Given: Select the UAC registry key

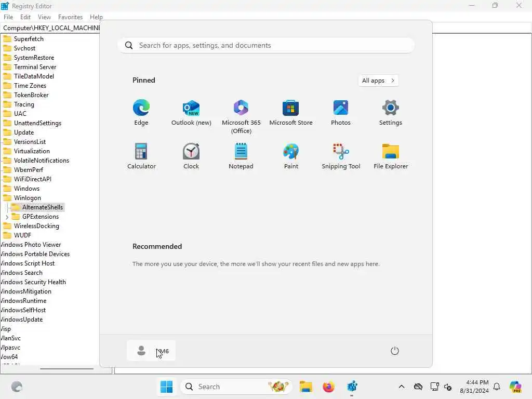Looking at the screenshot, I should 20,114.
